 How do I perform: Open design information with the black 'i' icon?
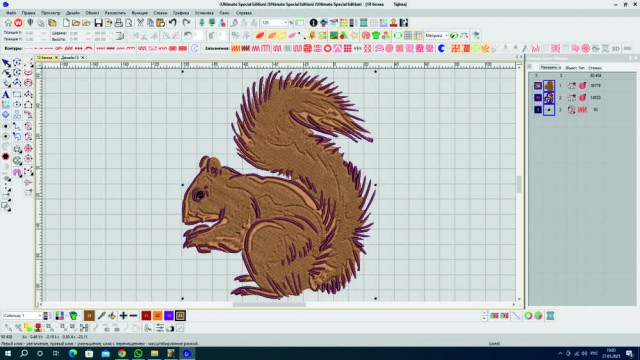point(313,23)
